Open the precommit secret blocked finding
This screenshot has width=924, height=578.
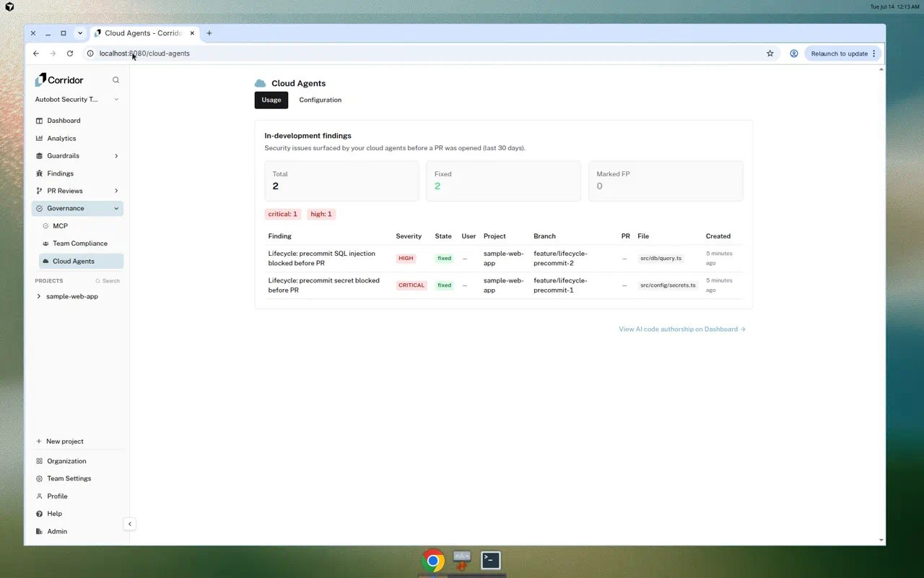pyautogui.click(x=503, y=285)
